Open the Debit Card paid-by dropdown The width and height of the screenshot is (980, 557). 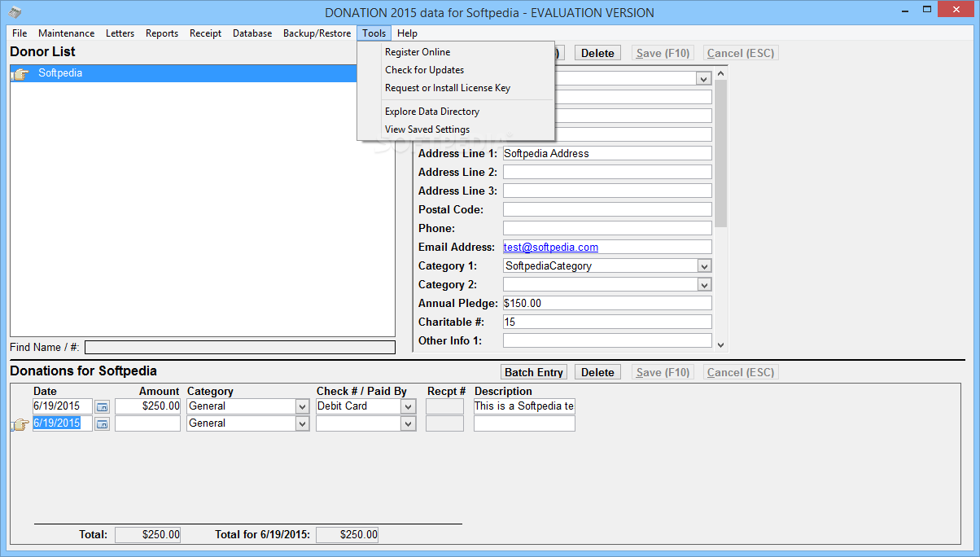point(408,406)
